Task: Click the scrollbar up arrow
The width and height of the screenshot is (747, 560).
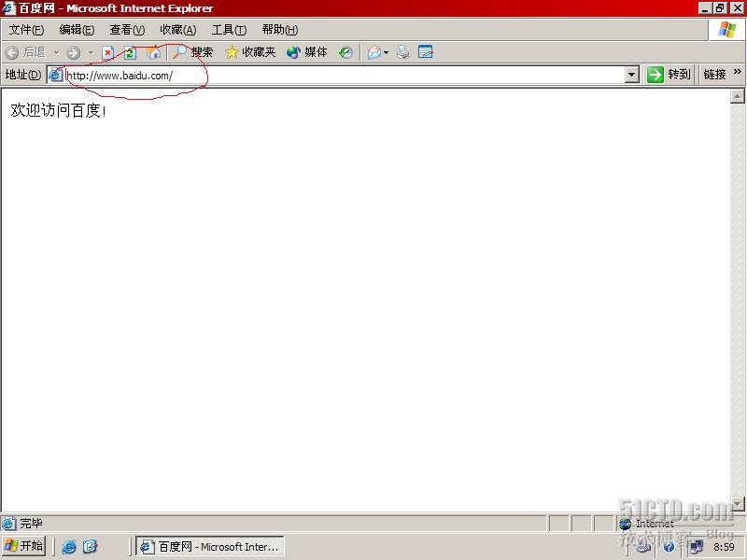Action: coord(737,96)
